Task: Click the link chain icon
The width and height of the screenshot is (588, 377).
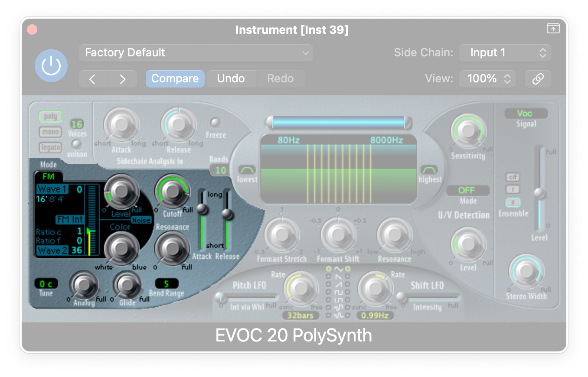Action: coord(538,79)
